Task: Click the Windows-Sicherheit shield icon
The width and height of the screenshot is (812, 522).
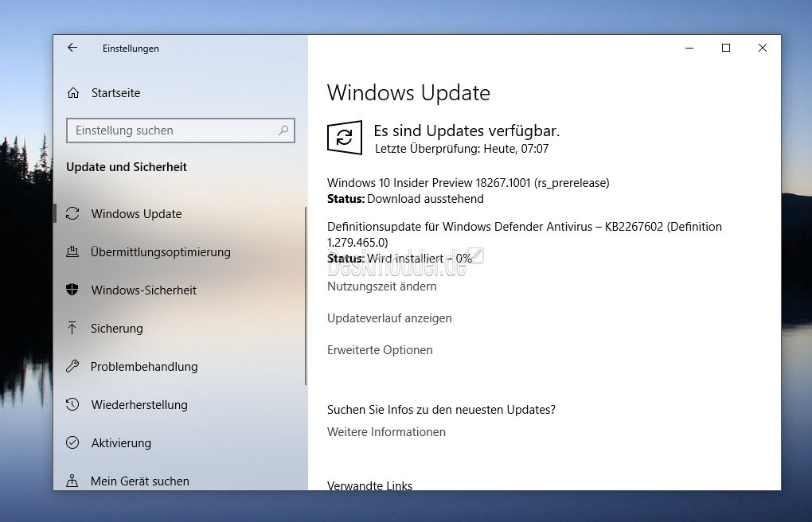Action: [x=72, y=290]
